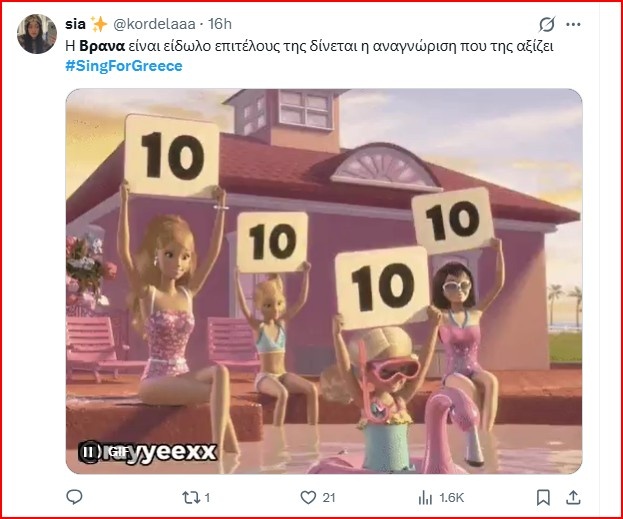623x519 pixels.
Task: Click the 1.6K views count
Action: 451,498
